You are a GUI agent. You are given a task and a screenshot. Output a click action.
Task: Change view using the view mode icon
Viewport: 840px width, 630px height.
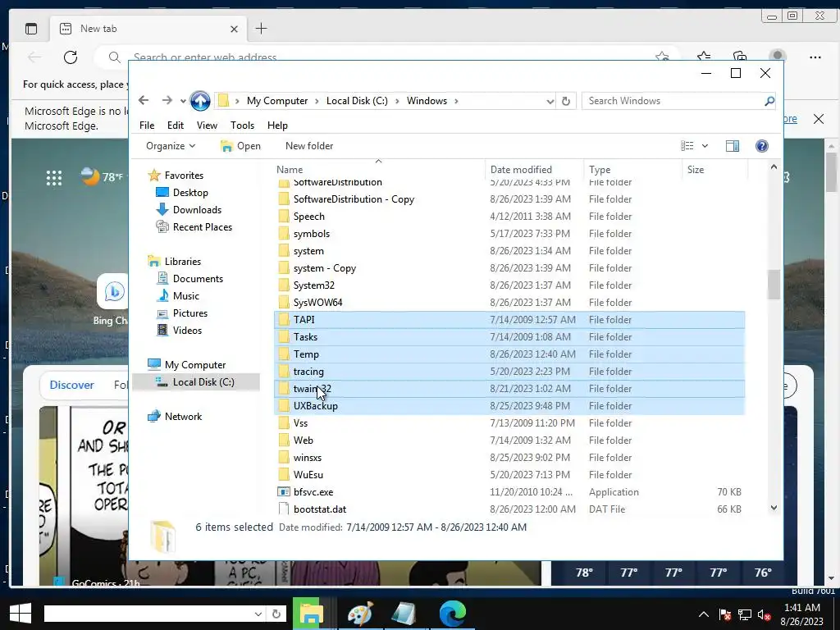pyautogui.click(x=687, y=146)
